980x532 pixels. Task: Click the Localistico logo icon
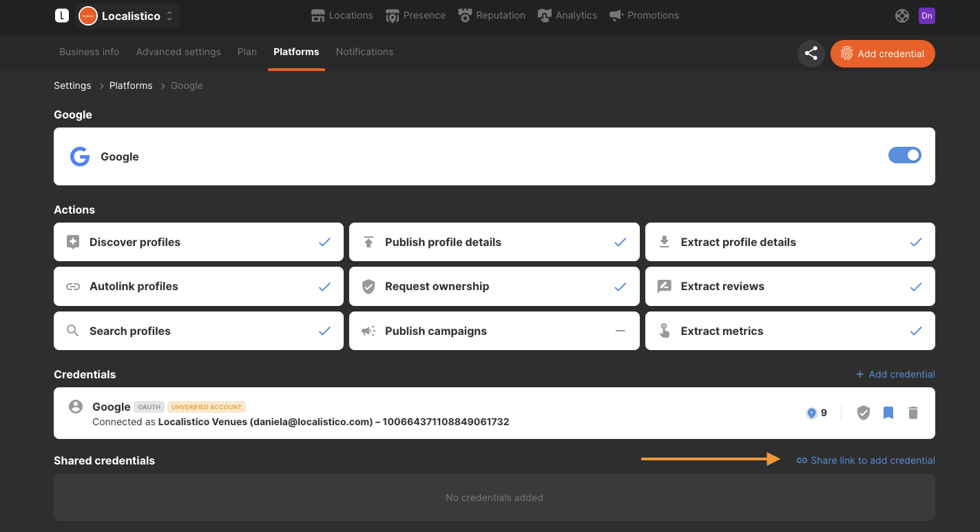(x=62, y=15)
